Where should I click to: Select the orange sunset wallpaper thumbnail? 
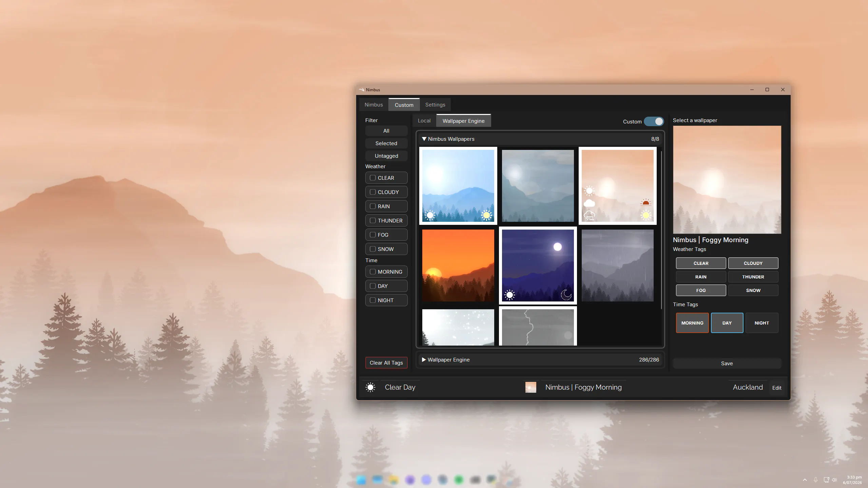click(458, 266)
